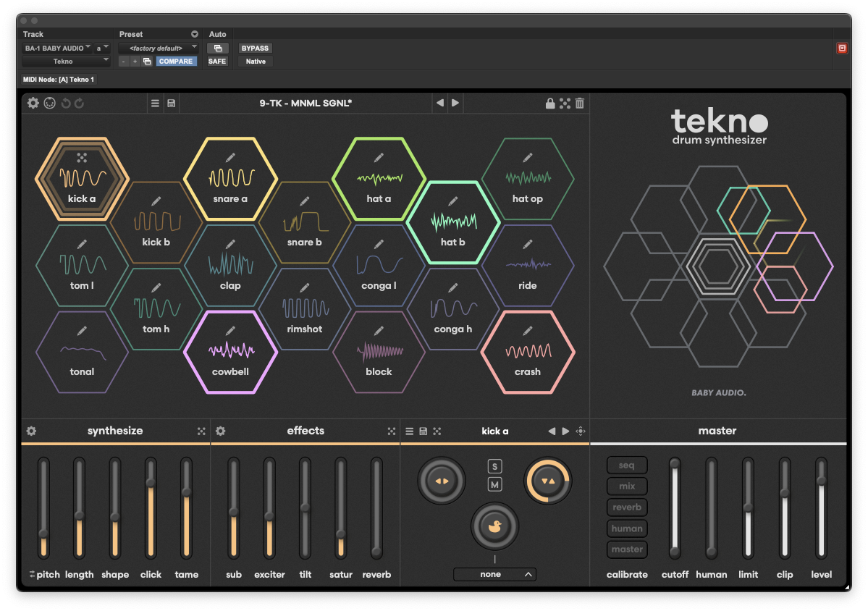Open Tekno settings gear in top toolbar
The height and width of the screenshot is (611, 868).
coord(33,103)
